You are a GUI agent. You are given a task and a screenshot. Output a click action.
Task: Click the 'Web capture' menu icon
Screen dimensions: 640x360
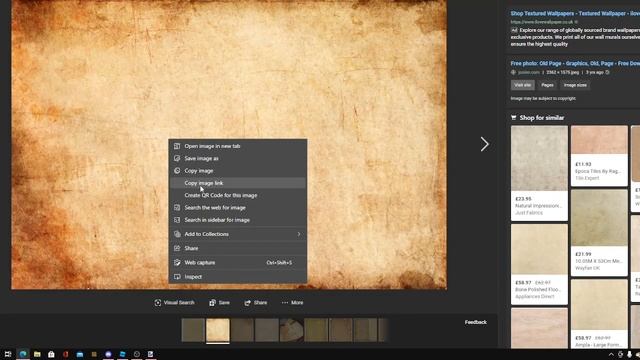(177, 262)
